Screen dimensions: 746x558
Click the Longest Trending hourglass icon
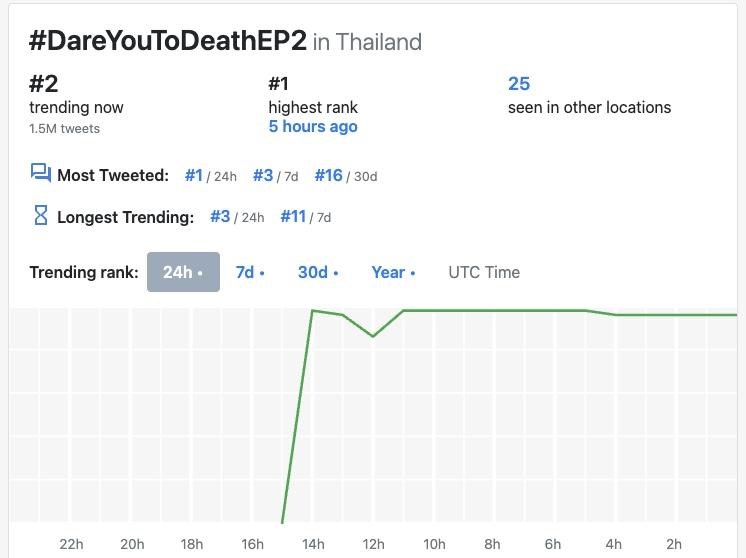40,215
